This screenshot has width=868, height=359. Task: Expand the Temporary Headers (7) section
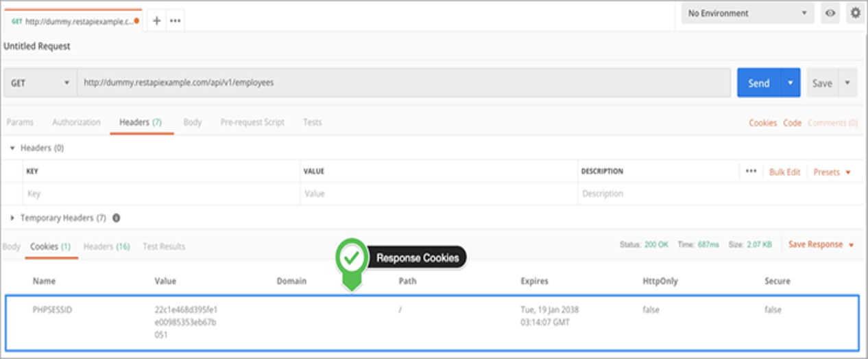click(x=12, y=218)
